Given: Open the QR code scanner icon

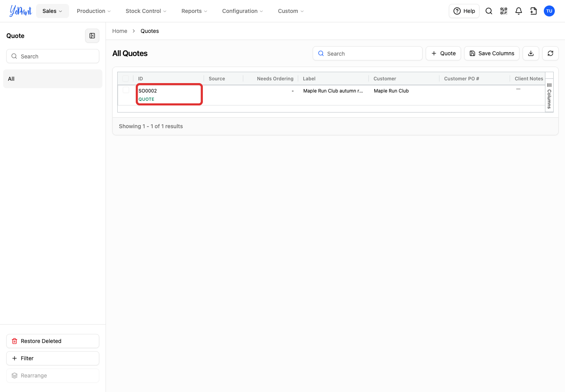Looking at the screenshot, I should (504, 11).
